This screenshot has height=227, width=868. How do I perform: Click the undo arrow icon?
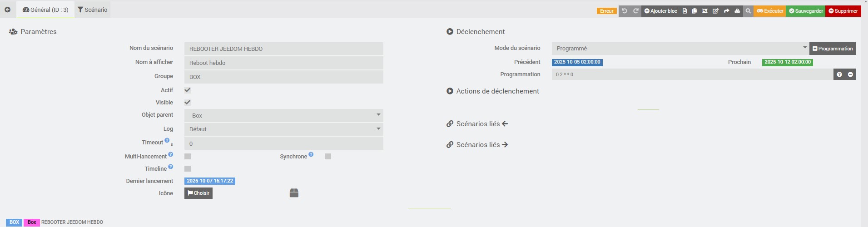625,11
